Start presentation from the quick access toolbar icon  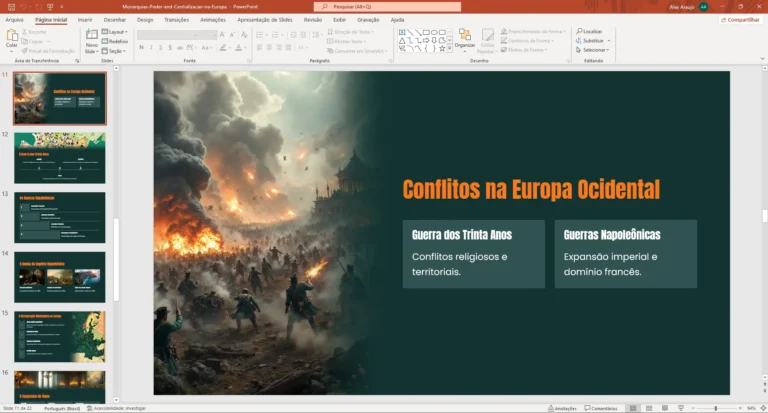(x=50, y=7)
